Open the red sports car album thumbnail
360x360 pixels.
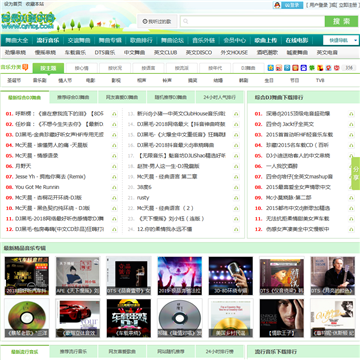click(78, 318)
